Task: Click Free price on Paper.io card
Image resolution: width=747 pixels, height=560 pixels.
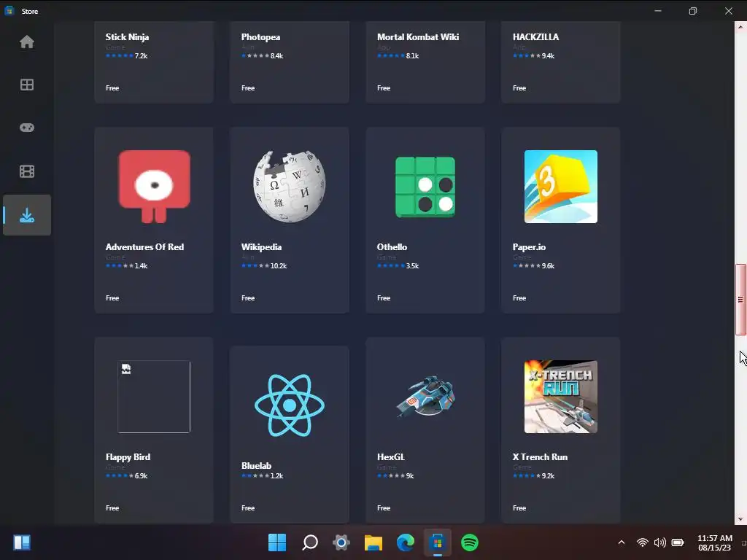Action: 519,298
